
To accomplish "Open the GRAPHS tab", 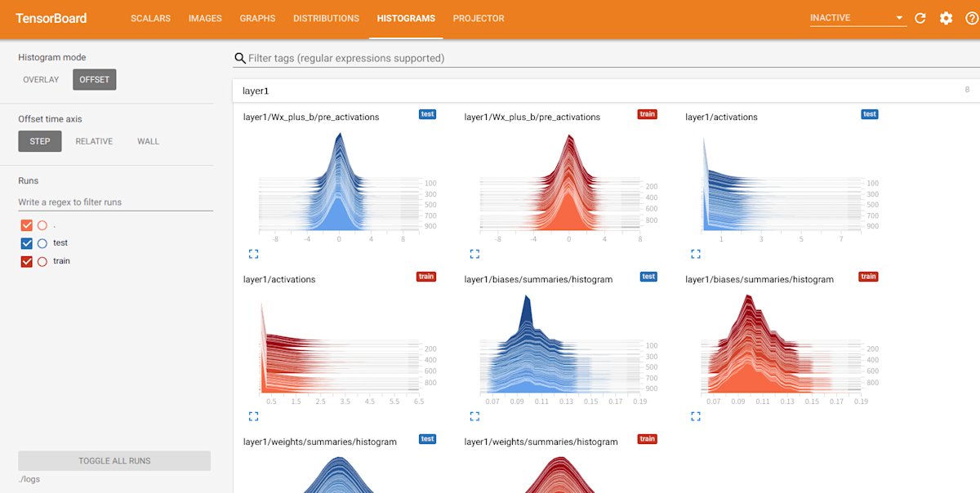I will tap(257, 18).
